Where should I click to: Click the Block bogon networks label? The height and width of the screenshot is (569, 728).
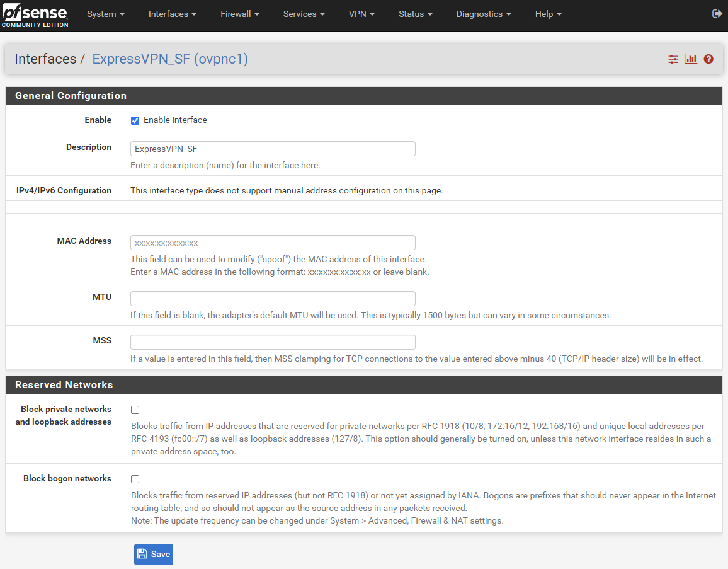click(67, 478)
